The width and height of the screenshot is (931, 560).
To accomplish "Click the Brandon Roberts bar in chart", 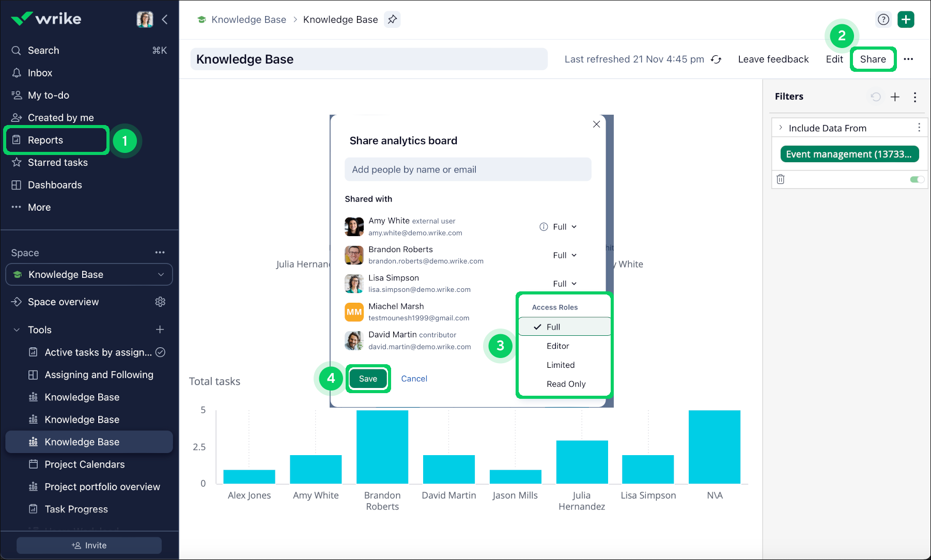I will click(382, 446).
